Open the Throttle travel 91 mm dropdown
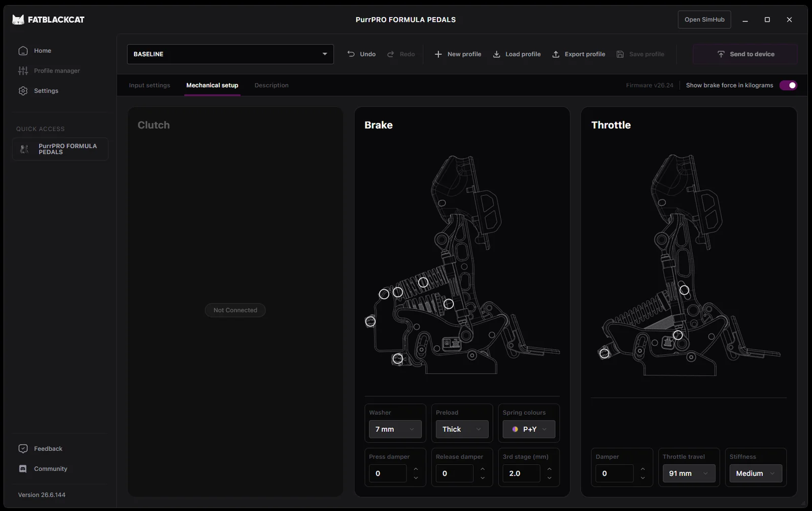The width and height of the screenshot is (812, 511). click(x=689, y=473)
